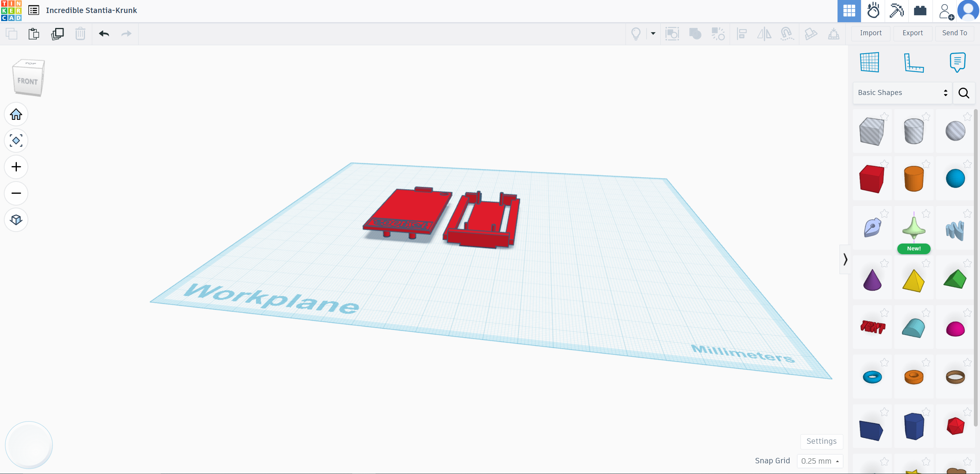Select the orange Cylinder shape

point(914,178)
